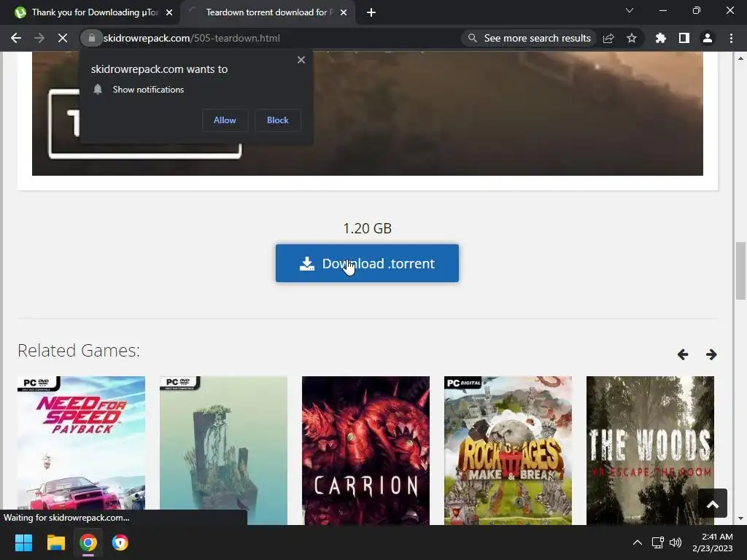
Task: Click the scroll-to-top arrow button
Action: coord(713,503)
